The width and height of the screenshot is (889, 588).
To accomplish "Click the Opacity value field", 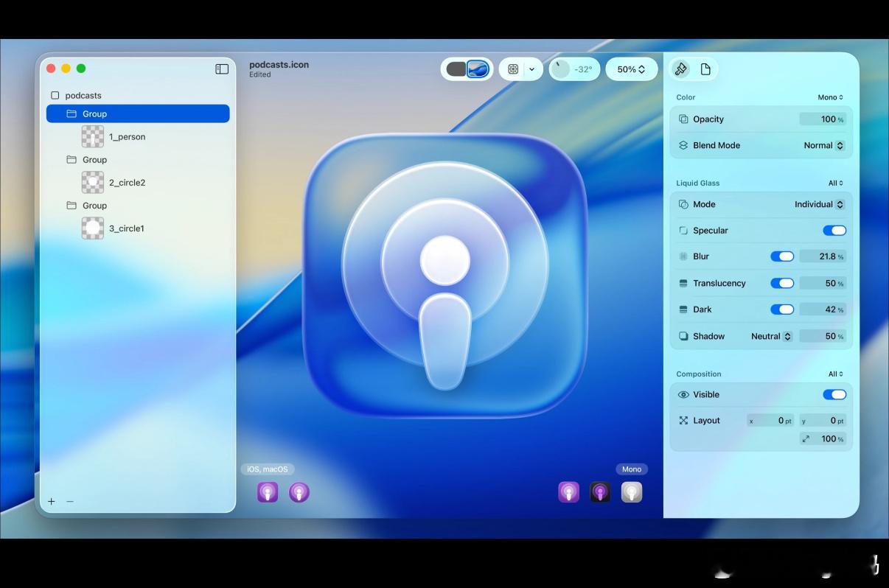I will coord(823,119).
